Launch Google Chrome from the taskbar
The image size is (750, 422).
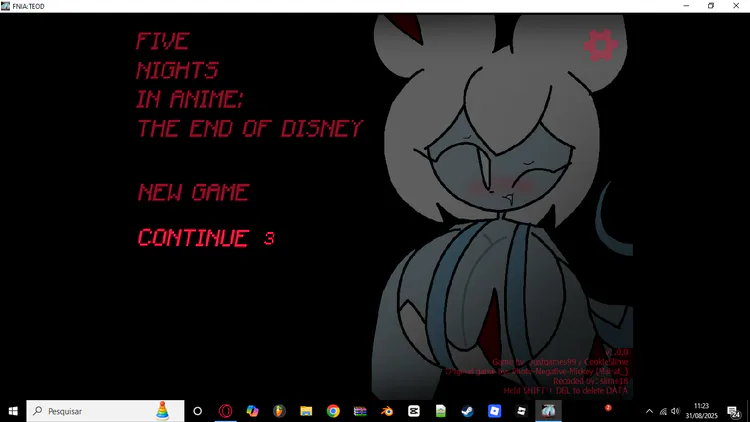click(333, 411)
